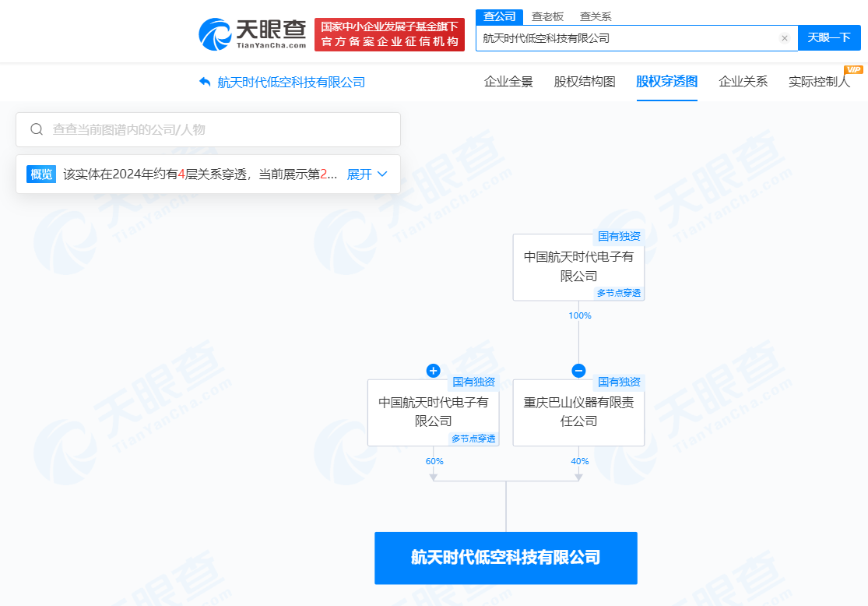Click the 60% ownership label
Viewport: 868px width, 606px height.
point(434,461)
